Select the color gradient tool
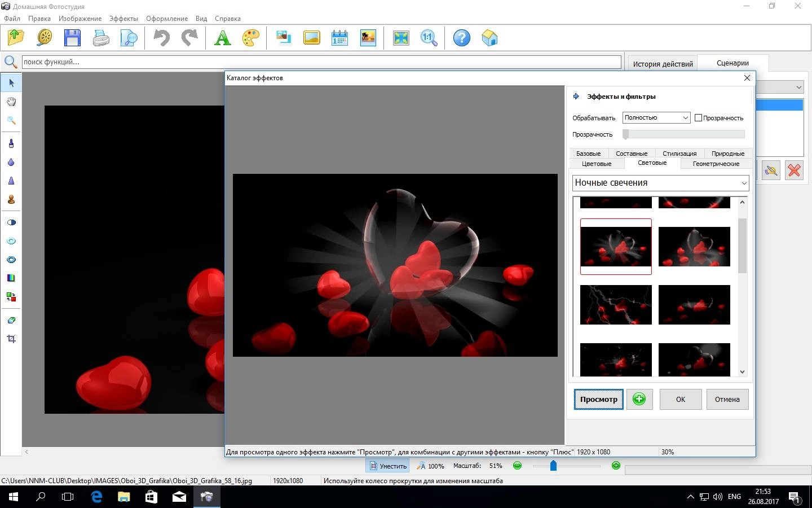Image resolution: width=812 pixels, height=508 pixels. pos(11,278)
